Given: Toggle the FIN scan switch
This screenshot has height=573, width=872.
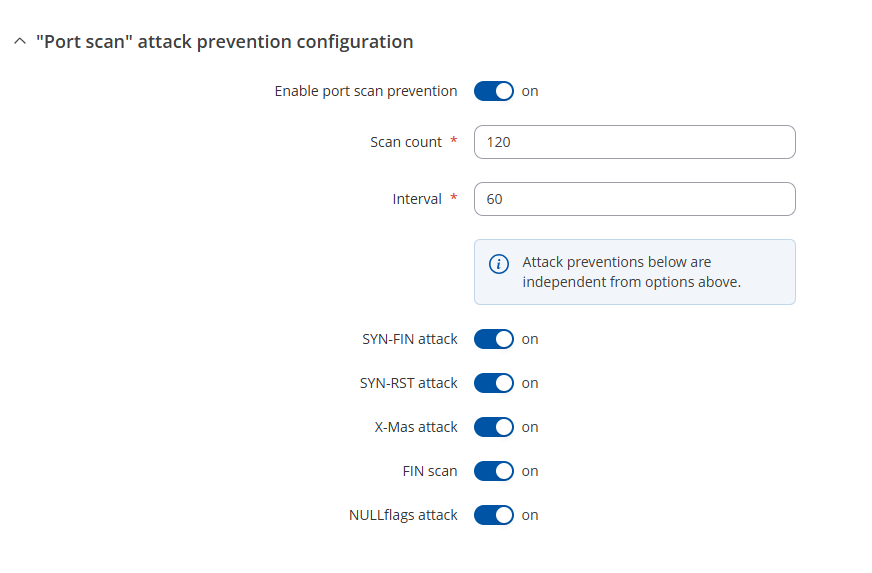Looking at the screenshot, I should point(493,471).
